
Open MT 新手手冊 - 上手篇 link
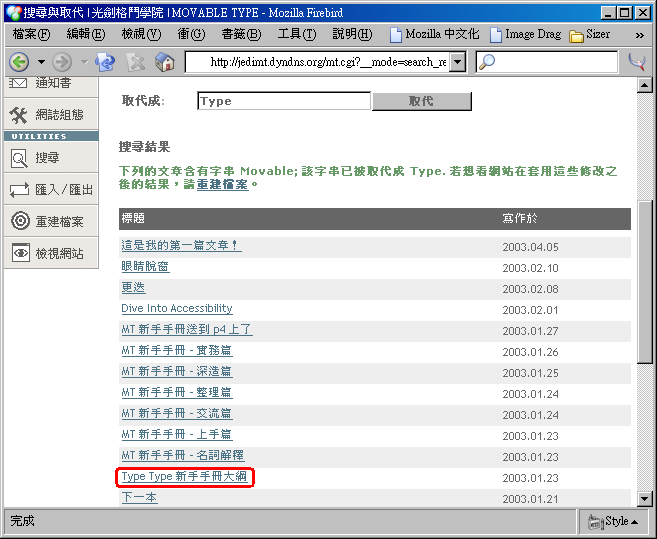[177, 434]
